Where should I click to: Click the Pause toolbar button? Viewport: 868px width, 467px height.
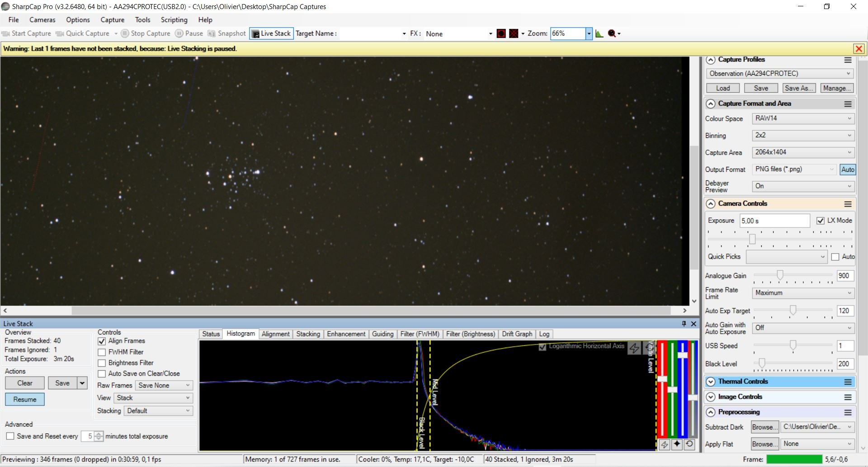189,33
